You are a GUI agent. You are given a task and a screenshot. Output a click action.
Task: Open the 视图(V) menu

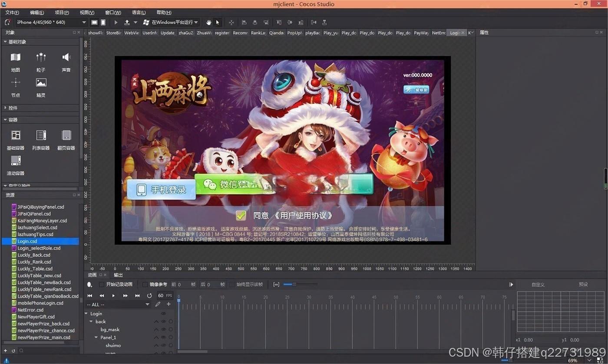pos(87,13)
